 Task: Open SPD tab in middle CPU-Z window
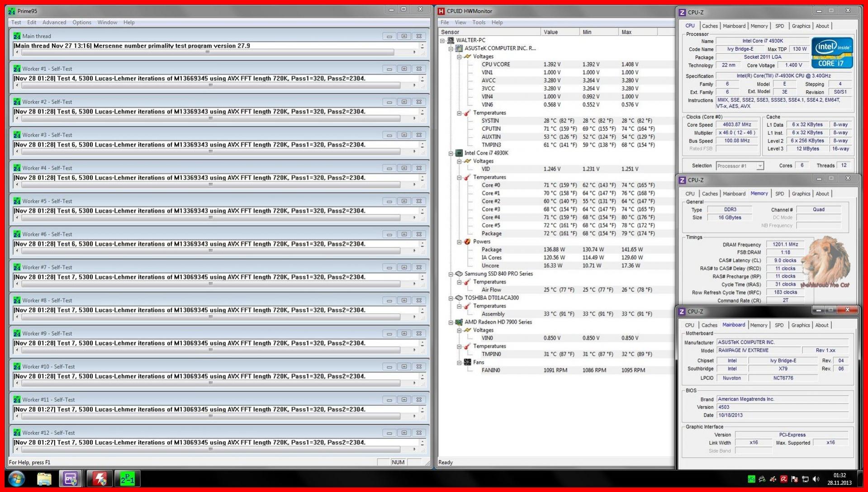point(780,194)
